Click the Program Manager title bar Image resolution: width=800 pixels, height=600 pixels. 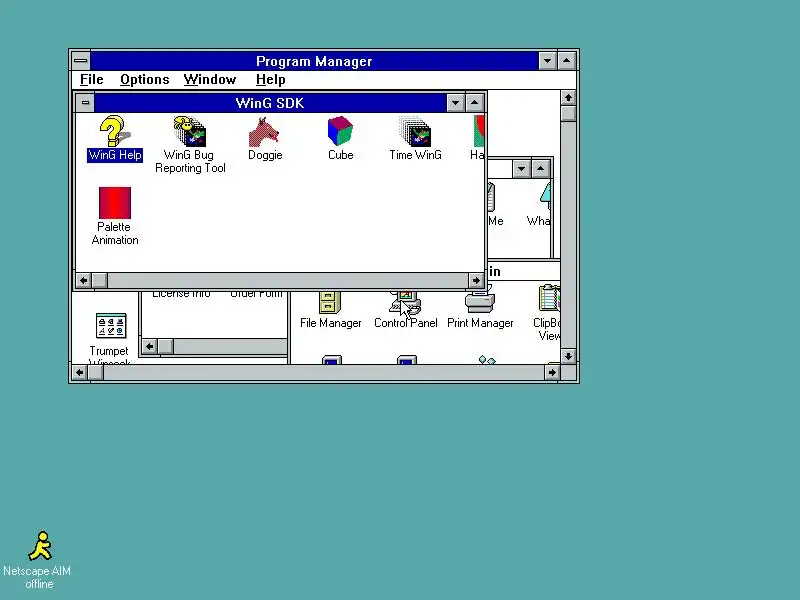tap(314, 61)
